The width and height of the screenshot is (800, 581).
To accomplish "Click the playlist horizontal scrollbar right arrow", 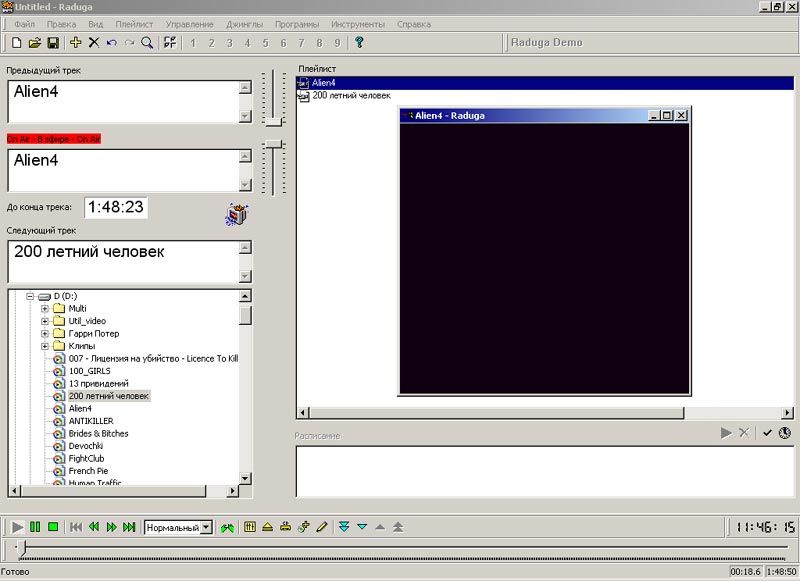I will coord(788,413).
